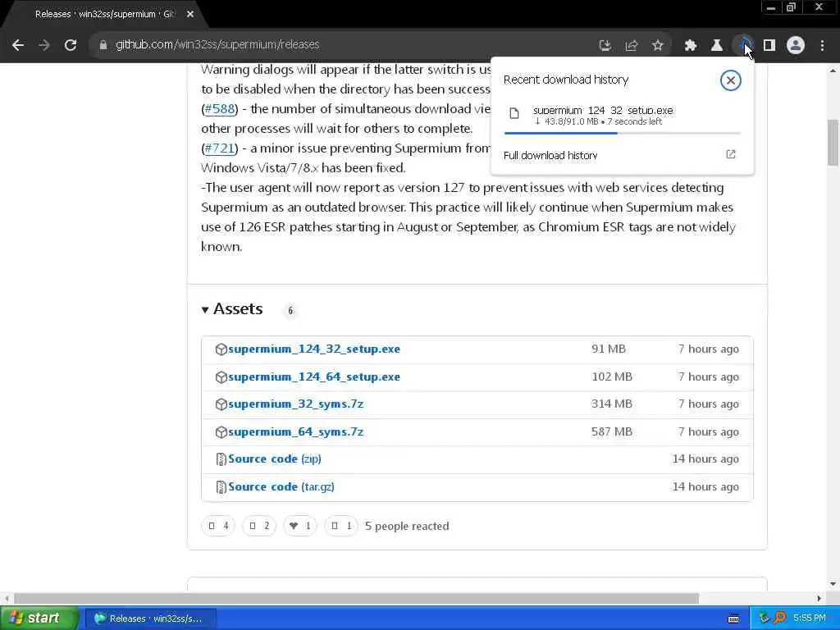View site info via lock icon

103,45
